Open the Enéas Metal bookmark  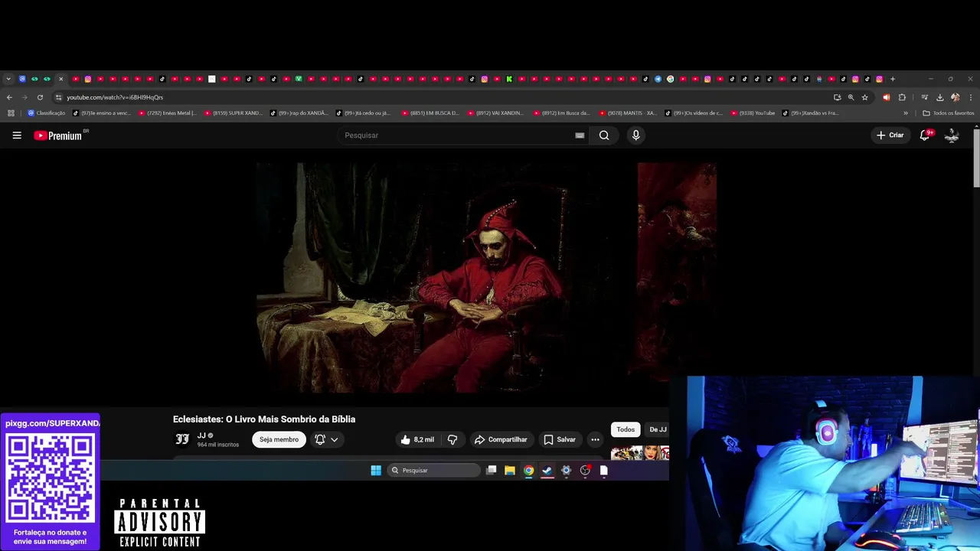pos(168,113)
